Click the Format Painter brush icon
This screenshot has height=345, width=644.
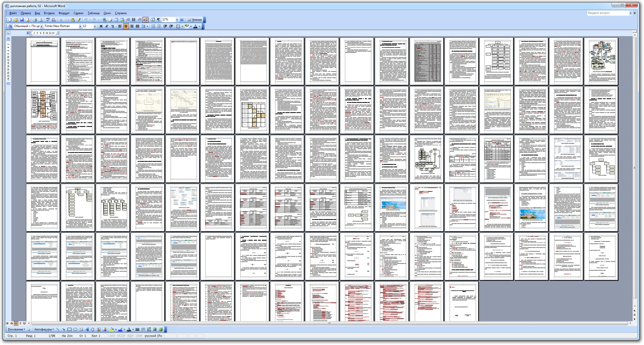coord(79,20)
